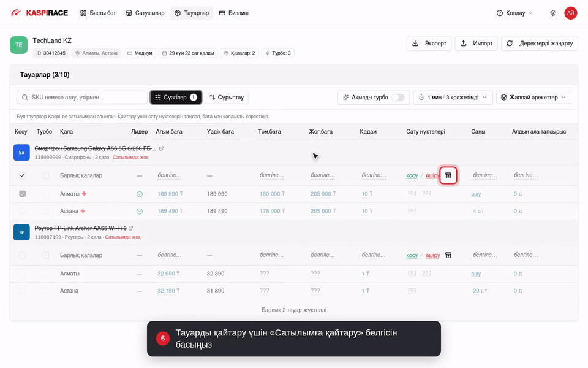The width and height of the screenshot is (588, 368).
Task: Focus the SKU немесе атау search field
Action: coord(82,98)
